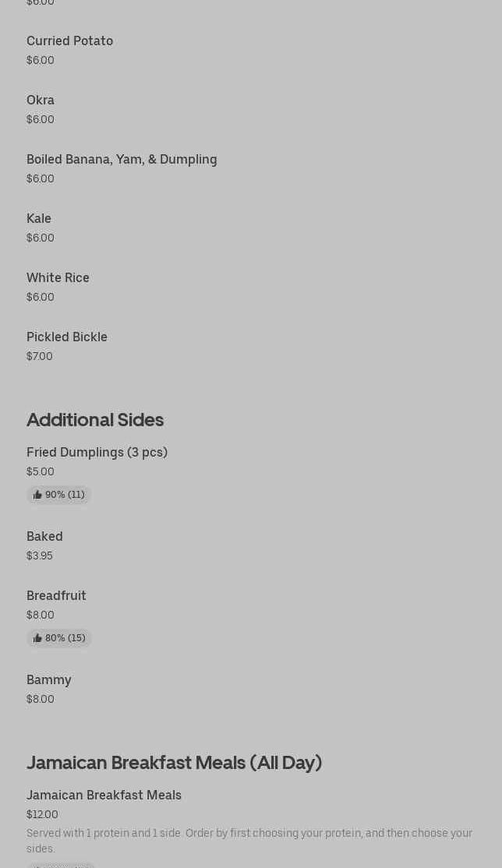Image resolution: width=502 pixels, height=868 pixels.
Task: Click the thumbs-up icon under Fried Dumplings
Action: [37, 495]
